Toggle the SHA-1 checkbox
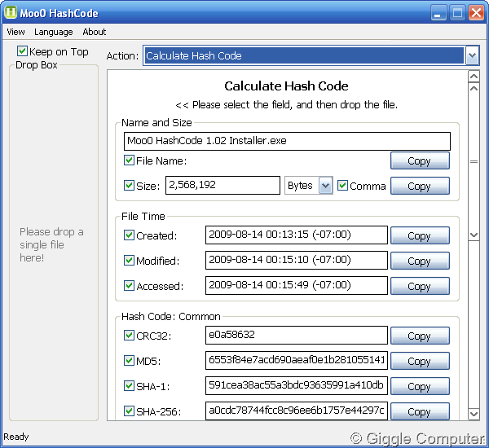489x448 pixels. [129, 385]
